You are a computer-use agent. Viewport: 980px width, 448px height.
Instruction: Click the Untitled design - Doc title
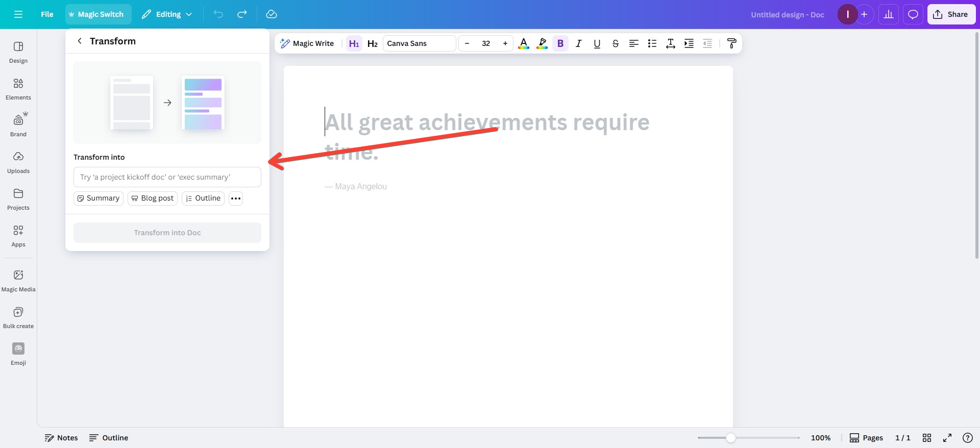[788, 15]
